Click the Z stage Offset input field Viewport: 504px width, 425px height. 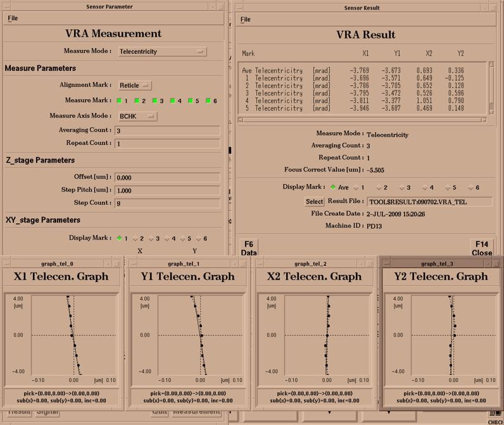coord(167,178)
